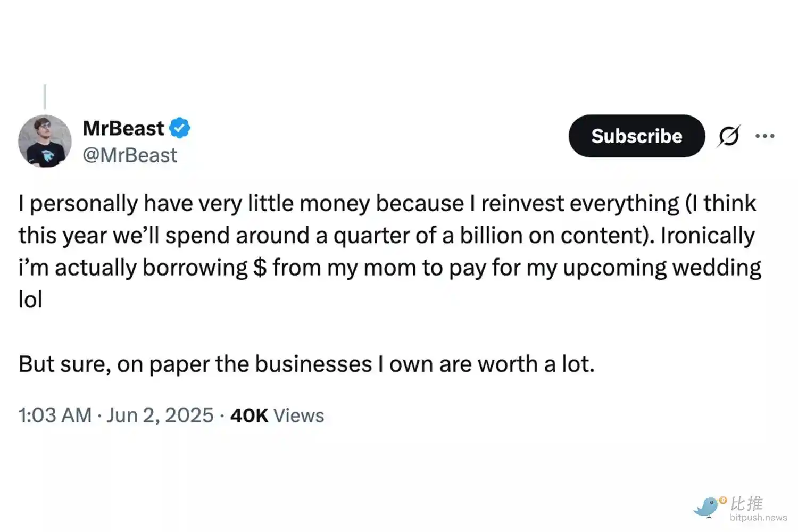Select MrBeast's profile avatar
Image resolution: width=798 pixels, height=532 pixels.
pyautogui.click(x=45, y=141)
